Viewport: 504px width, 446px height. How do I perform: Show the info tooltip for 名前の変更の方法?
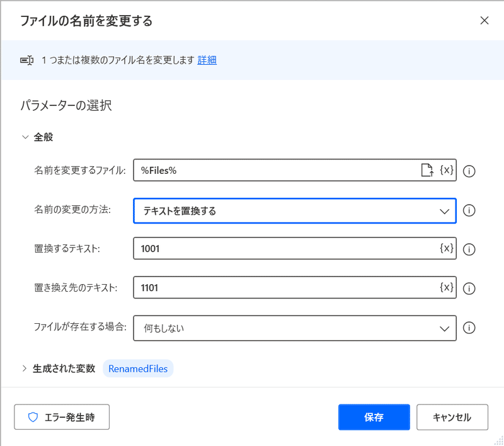469,210
